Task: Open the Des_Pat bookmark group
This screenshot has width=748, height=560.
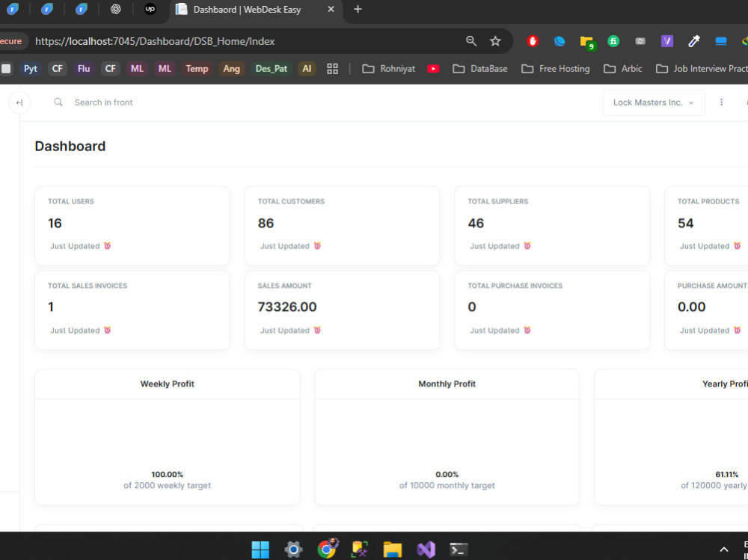Action: click(x=271, y=69)
